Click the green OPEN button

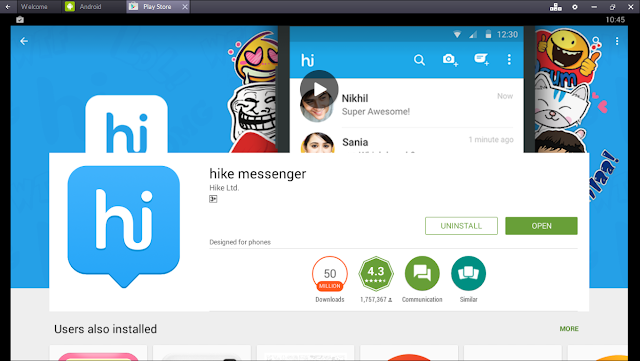coord(541,226)
